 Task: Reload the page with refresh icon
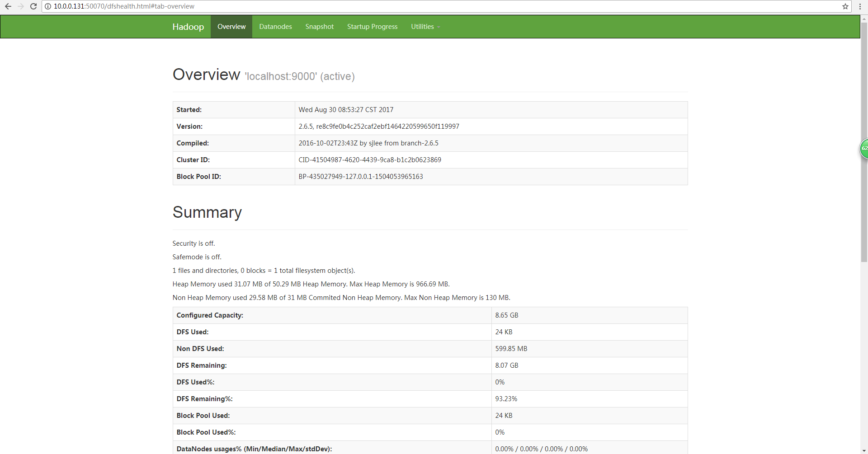[x=33, y=6]
